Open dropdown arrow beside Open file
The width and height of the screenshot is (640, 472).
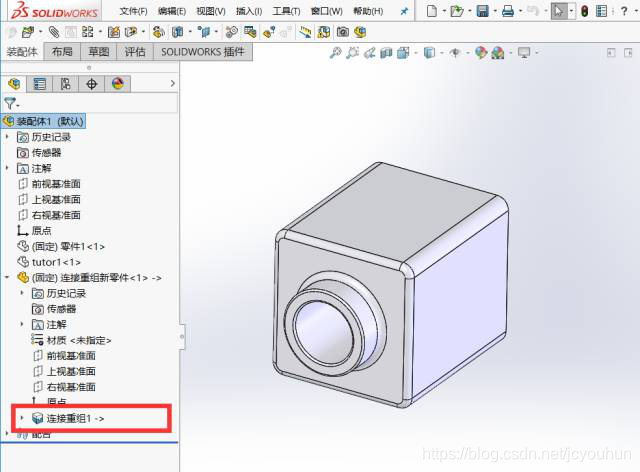pyautogui.click(x=469, y=11)
